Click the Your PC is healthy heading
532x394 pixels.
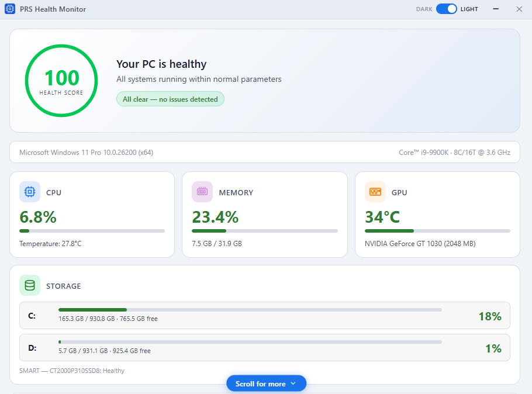161,64
